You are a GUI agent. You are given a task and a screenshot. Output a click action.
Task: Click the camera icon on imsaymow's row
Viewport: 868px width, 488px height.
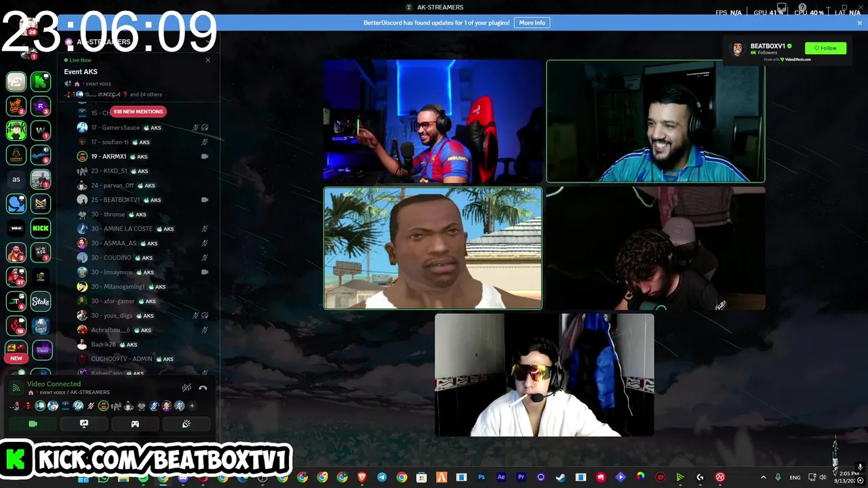(x=205, y=272)
